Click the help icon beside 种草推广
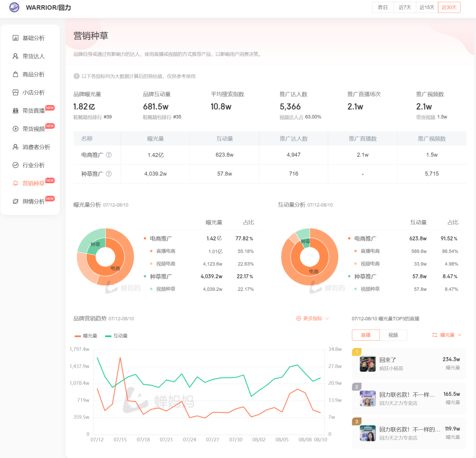Screen dimensions: 476x458 pos(108,174)
